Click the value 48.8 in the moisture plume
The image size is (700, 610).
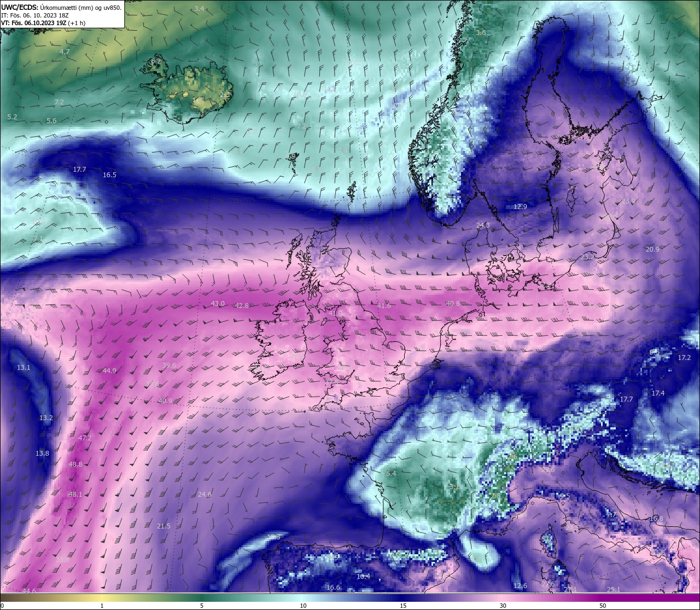click(x=75, y=464)
